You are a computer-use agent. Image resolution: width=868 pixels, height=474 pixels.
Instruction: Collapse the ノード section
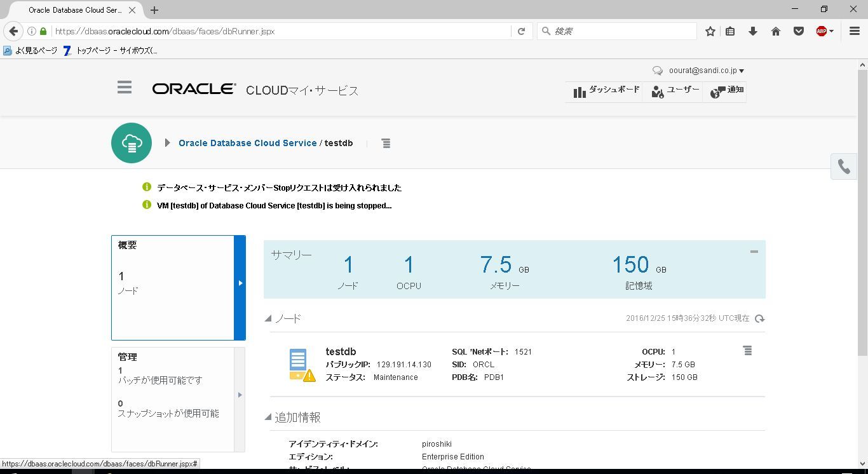pyautogui.click(x=268, y=318)
